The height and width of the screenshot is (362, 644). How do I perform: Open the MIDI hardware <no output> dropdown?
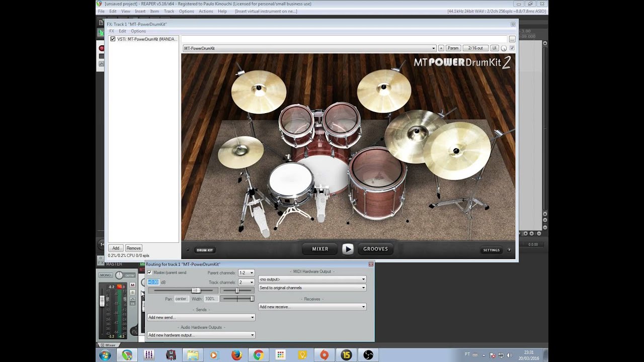(312, 279)
